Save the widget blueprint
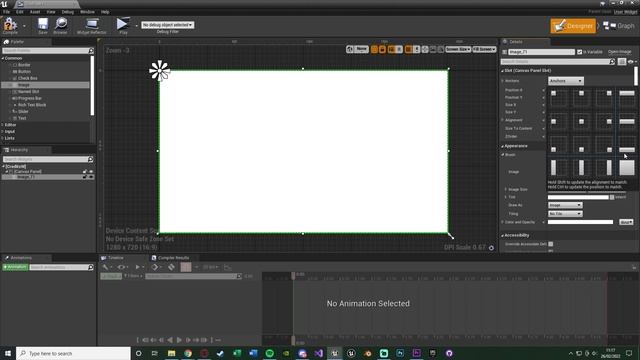 pyautogui.click(x=42, y=25)
